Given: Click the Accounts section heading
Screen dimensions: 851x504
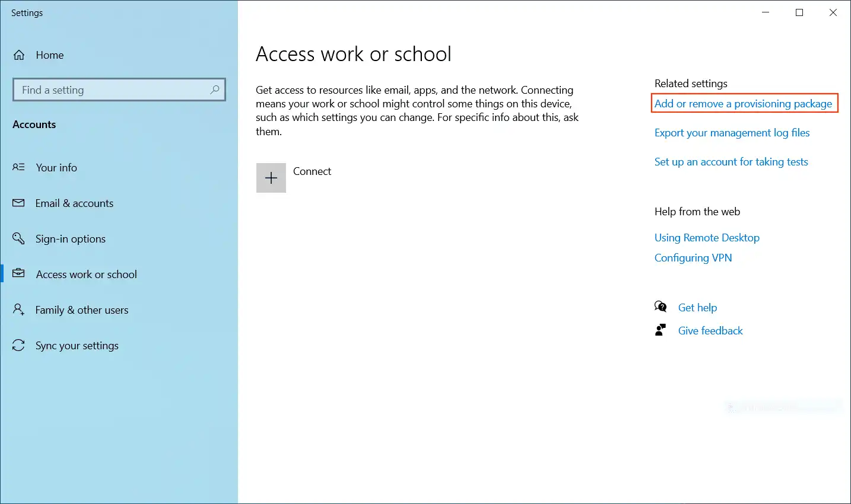Looking at the screenshot, I should pos(34,125).
